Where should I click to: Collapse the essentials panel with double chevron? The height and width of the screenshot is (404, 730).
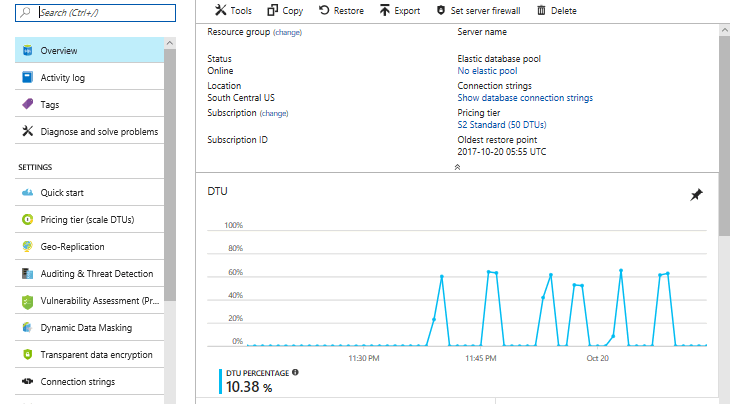[x=457, y=167]
